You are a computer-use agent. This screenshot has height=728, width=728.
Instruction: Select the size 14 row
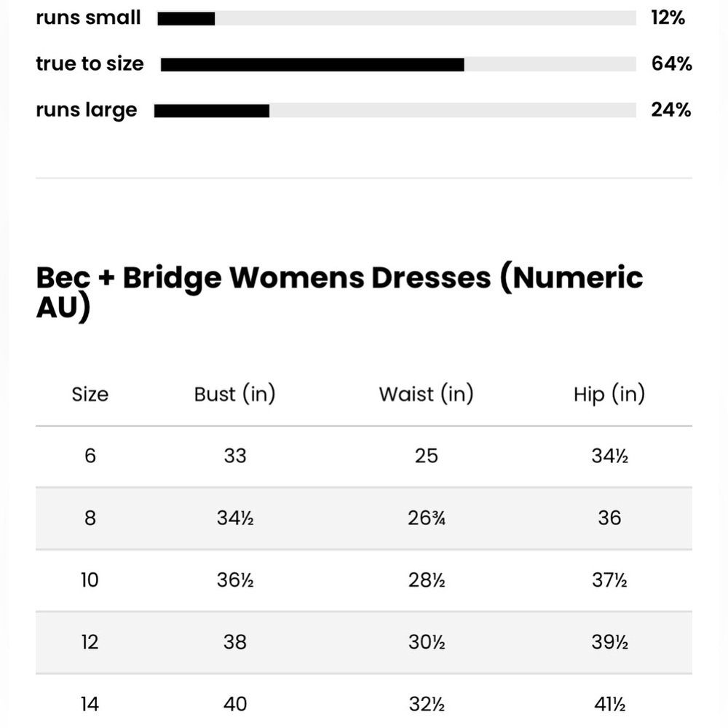click(364, 701)
